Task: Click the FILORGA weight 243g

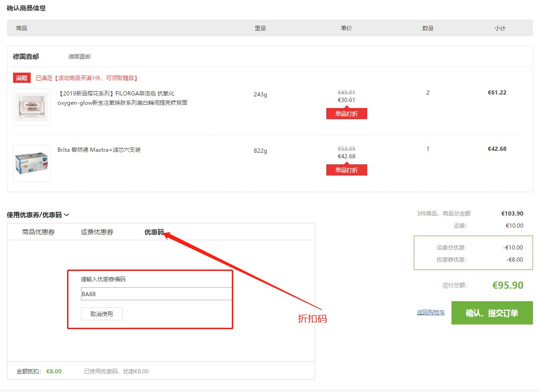Action: pyautogui.click(x=260, y=95)
